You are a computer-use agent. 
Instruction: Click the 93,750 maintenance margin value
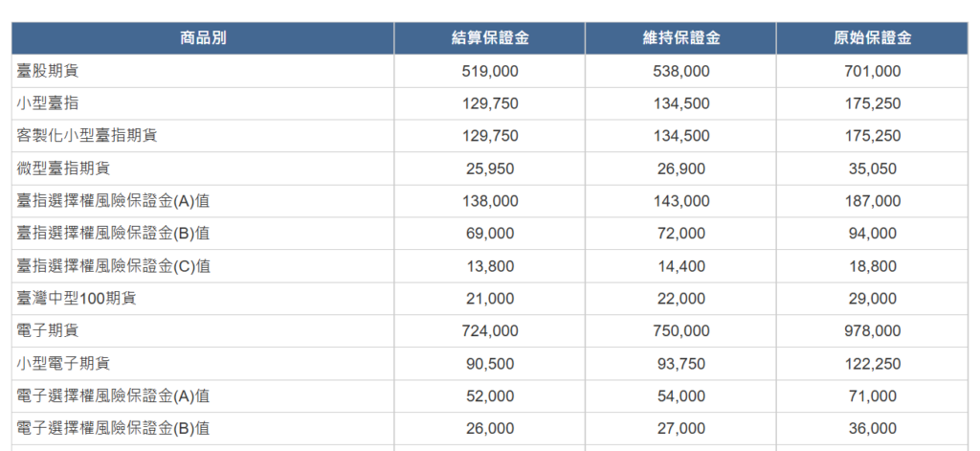[x=681, y=364]
